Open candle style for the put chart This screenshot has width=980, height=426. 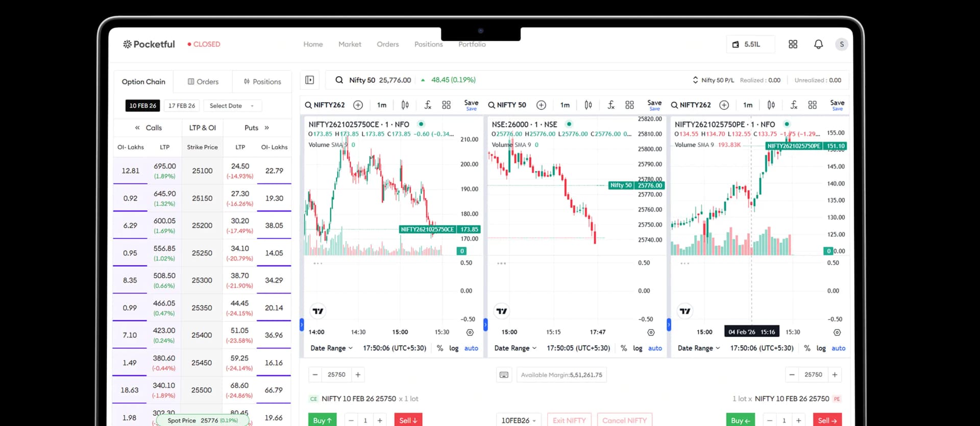(771, 105)
